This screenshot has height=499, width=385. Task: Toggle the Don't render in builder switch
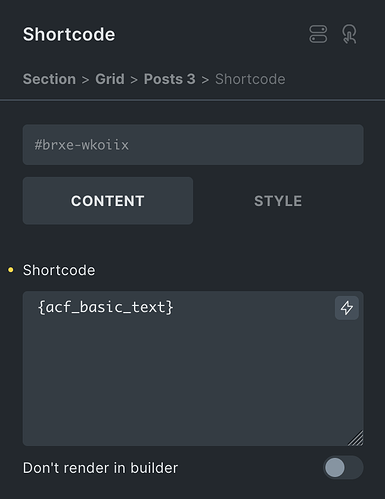point(343,467)
